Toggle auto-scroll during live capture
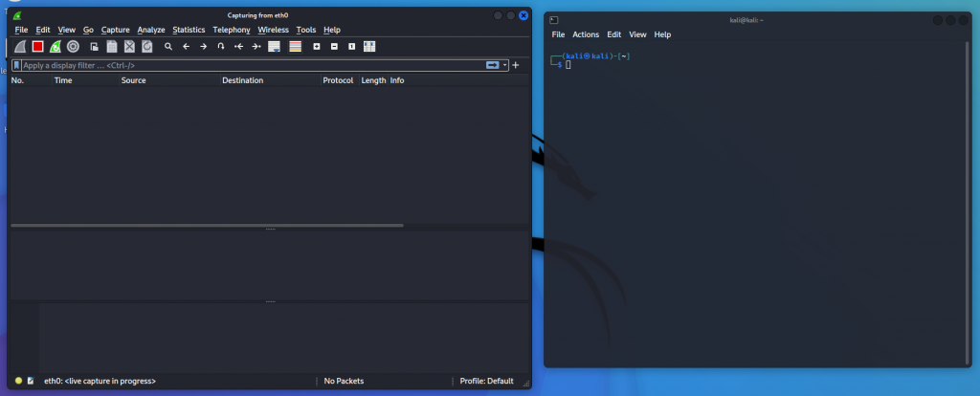Image resolution: width=980 pixels, height=396 pixels. click(x=274, y=46)
